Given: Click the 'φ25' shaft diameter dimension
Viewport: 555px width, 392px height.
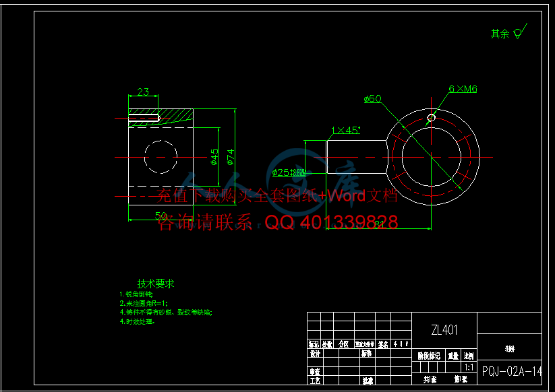Looking at the screenshot, I should [x=289, y=172].
